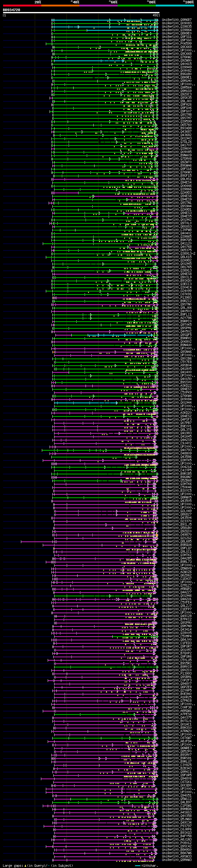The width and height of the screenshot is (197, 868).
Task: Select the query name BB934728
Action: tap(11, 10)
